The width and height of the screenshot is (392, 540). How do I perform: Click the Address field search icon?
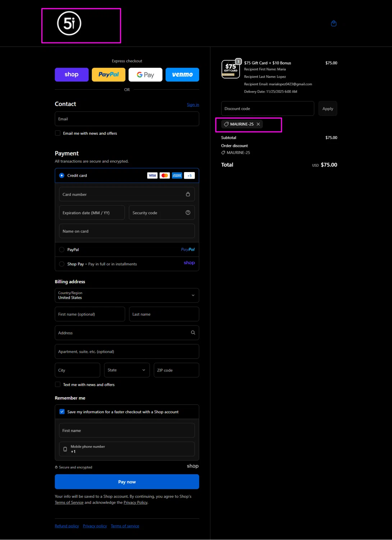[x=193, y=333]
